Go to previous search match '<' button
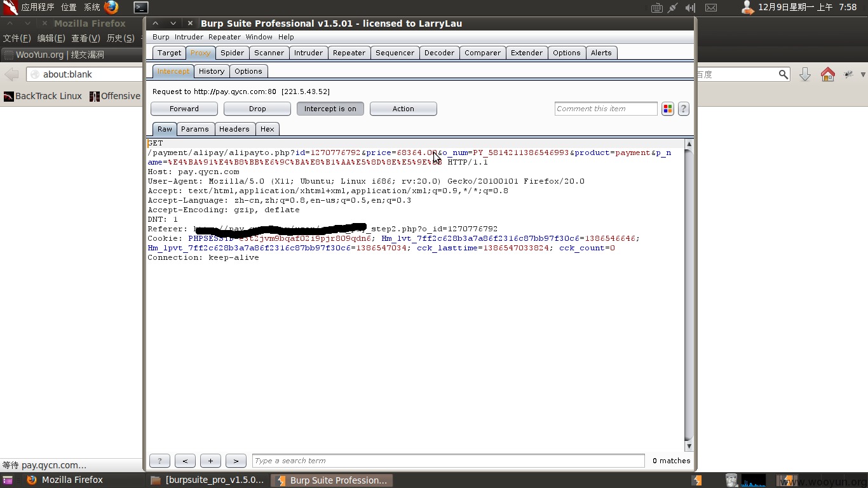This screenshot has height=488, width=868. (185, 461)
